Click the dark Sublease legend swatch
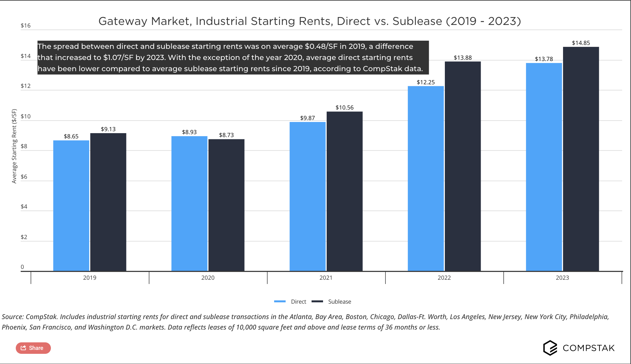This screenshot has width=631, height=364. (x=317, y=301)
